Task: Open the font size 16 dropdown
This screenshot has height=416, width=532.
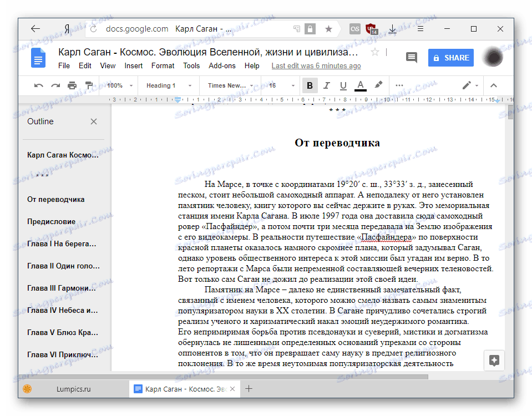Action: [x=281, y=85]
